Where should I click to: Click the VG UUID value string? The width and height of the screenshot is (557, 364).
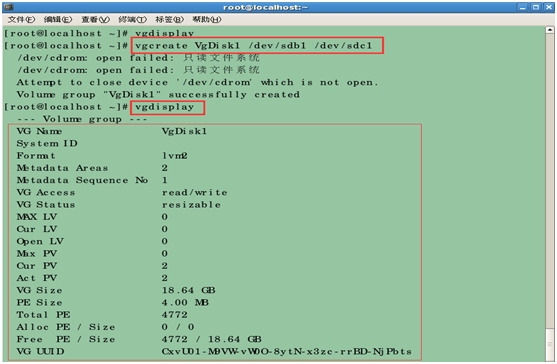click(286, 352)
